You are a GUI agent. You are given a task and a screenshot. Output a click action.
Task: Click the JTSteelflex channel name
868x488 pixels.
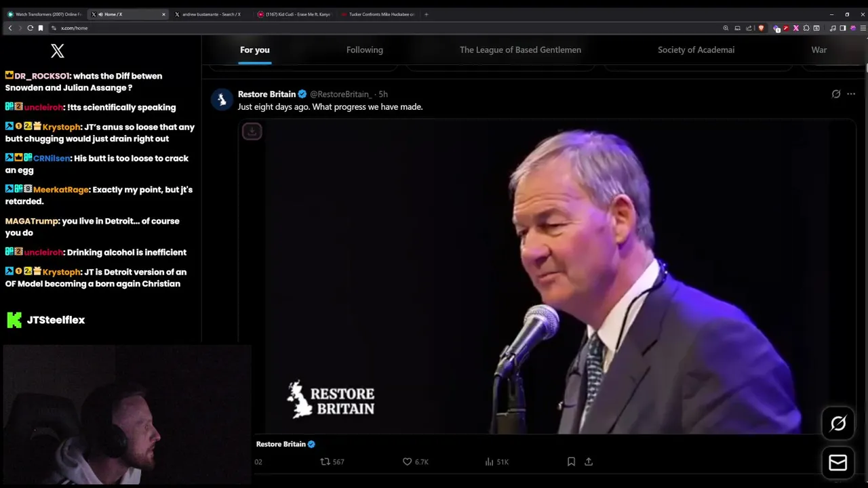(x=56, y=320)
